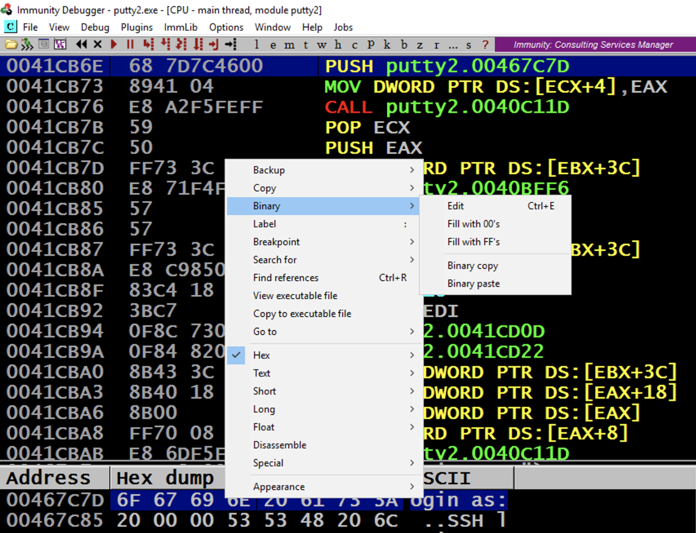Click the Run program play icon
The height and width of the screenshot is (533, 696).
pos(114,45)
